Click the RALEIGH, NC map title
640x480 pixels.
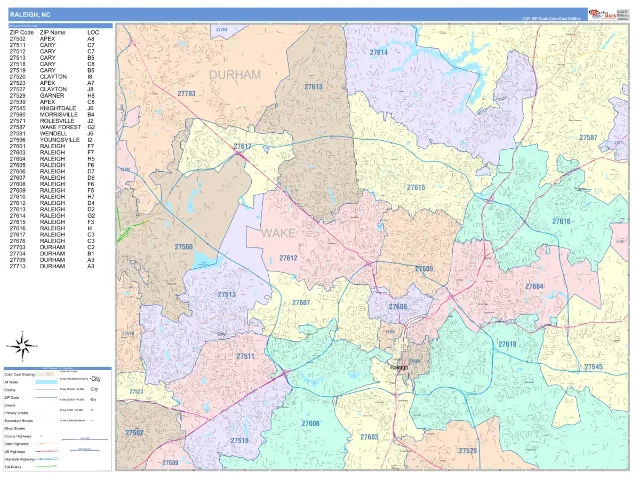pyautogui.click(x=30, y=14)
